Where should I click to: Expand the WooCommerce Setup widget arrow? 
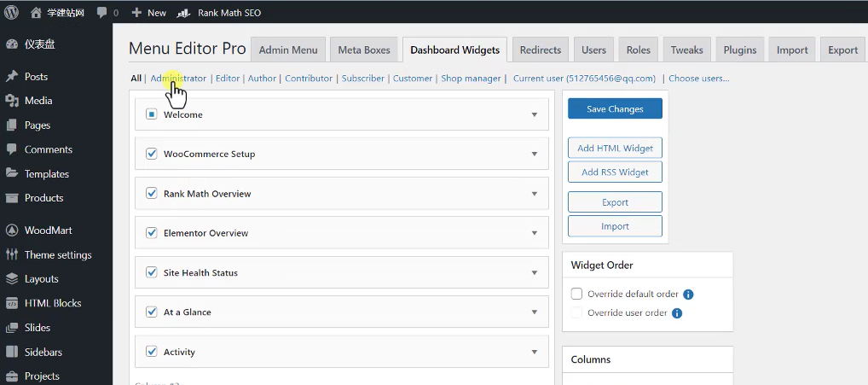(x=535, y=154)
